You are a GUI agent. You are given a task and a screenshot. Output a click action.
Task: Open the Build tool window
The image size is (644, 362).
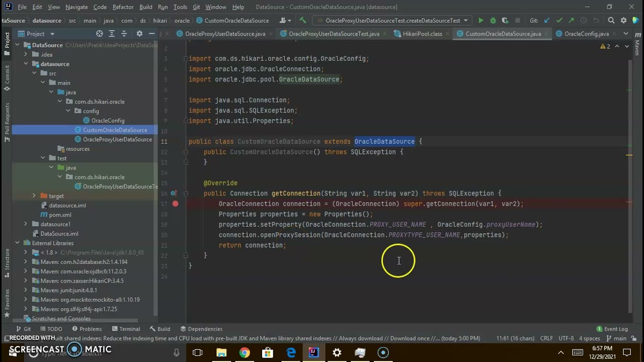click(159, 329)
